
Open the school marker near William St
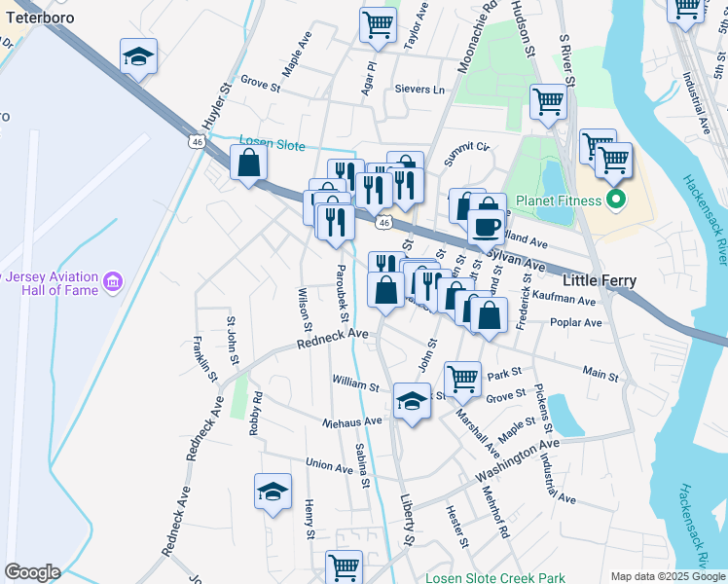tap(413, 402)
